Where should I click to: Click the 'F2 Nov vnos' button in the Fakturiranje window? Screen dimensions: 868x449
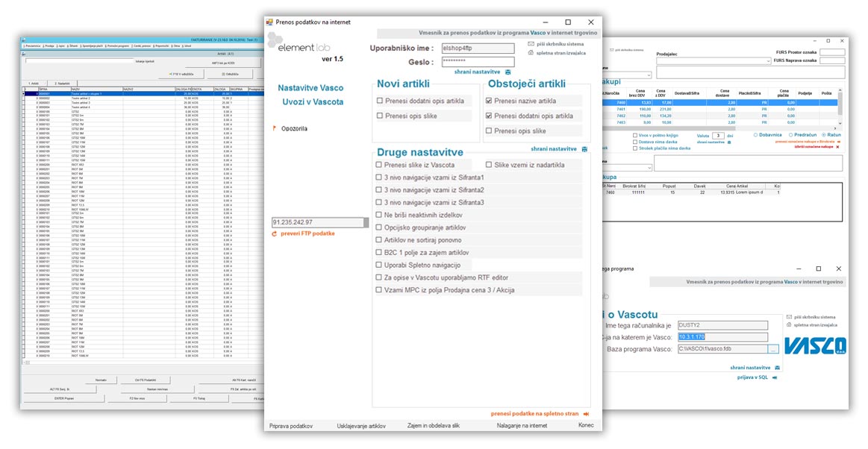tap(137, 398)
